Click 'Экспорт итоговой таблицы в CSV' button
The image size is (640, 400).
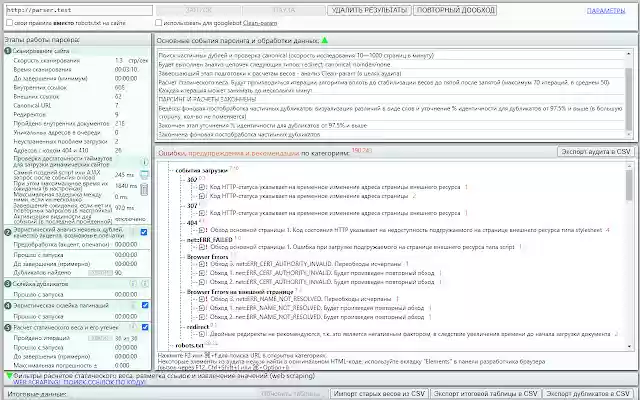(x=486, y=394)
